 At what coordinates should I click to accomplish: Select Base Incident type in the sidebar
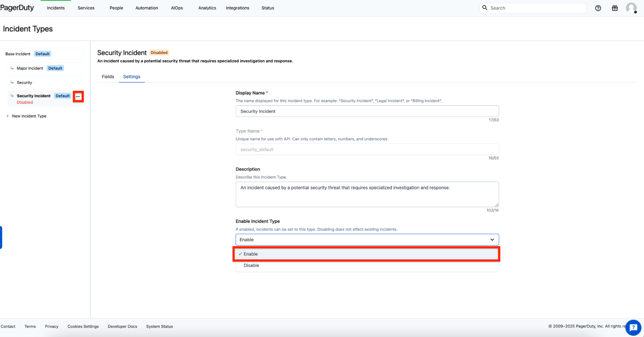click(x=18, y=54)
